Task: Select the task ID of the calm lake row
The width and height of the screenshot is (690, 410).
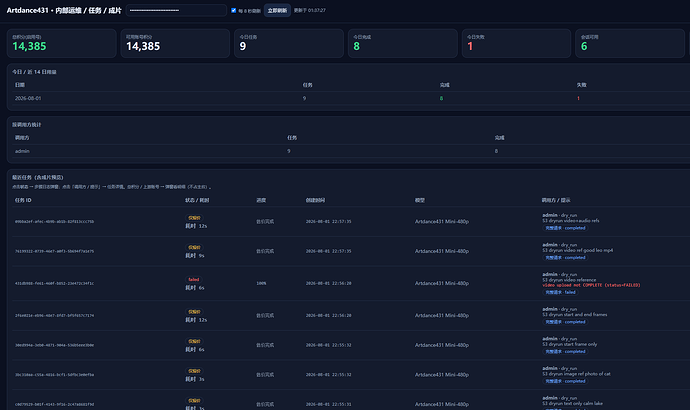Action: point(54,404)
